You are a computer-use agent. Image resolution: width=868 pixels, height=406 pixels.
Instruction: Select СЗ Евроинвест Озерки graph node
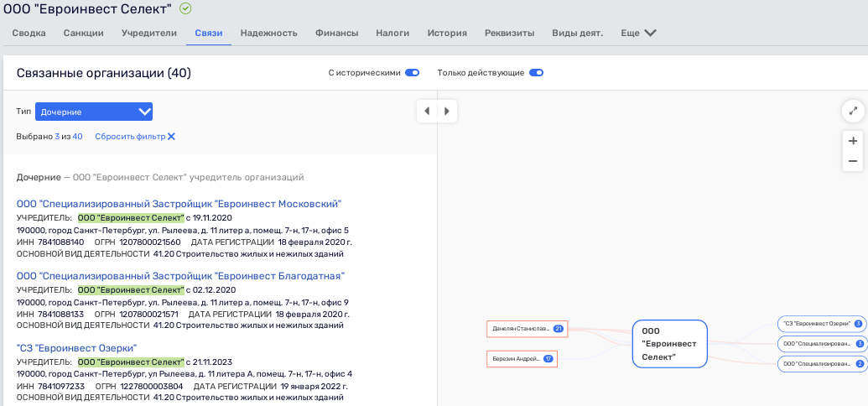click(x=822, y=324)
